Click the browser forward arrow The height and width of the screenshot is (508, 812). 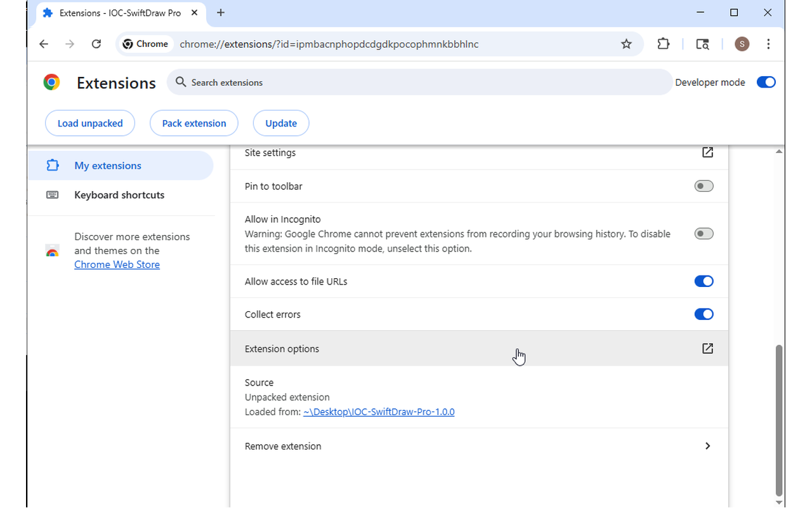click(x=70, y=44)
